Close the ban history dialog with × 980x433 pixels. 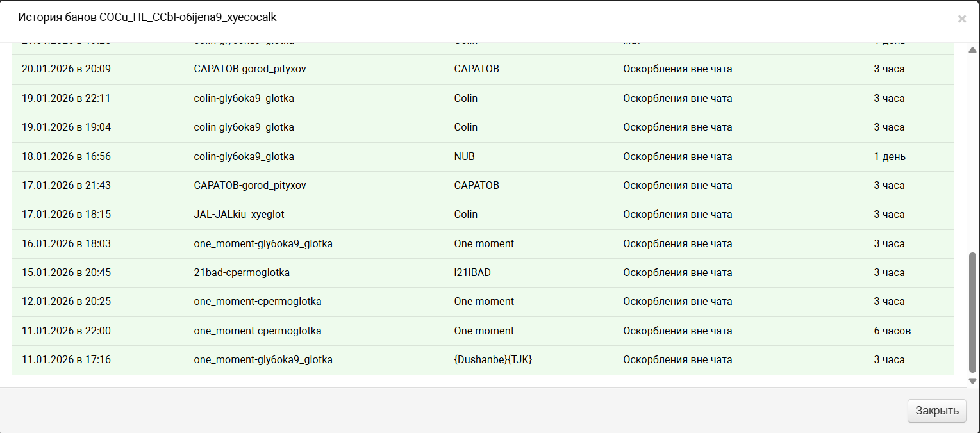click(961, 19)
